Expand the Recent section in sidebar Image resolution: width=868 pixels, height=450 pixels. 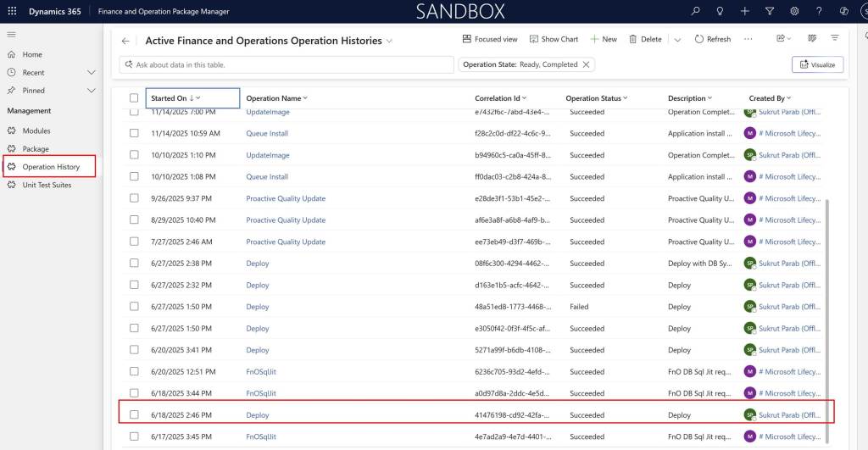click(x=92, y=73)
